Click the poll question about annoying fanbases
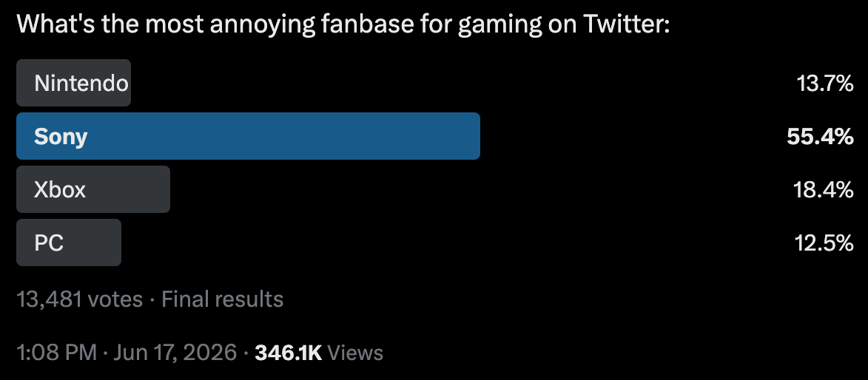 pyautogui.click(x=343, y=24)
